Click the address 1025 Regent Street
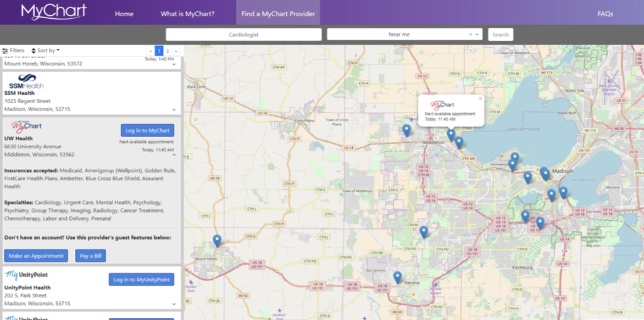The height and width of the screenshot is (320, 644). coord(28,101)
